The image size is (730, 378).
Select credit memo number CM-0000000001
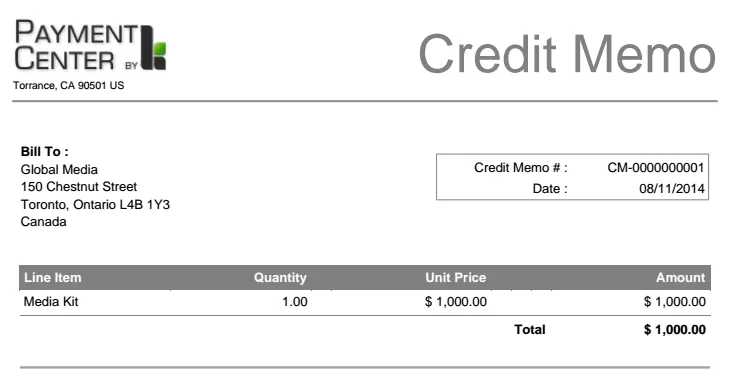(656, 168)
